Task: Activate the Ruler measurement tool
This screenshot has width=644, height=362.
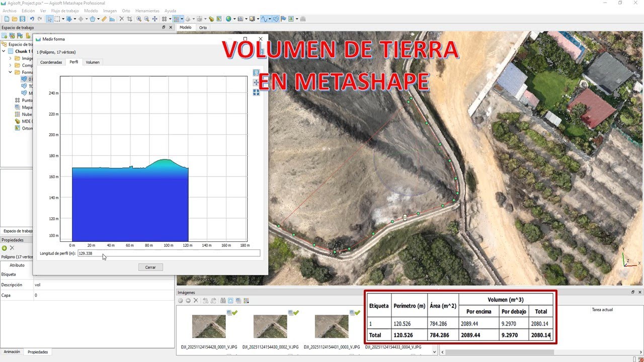Action: 104,19
